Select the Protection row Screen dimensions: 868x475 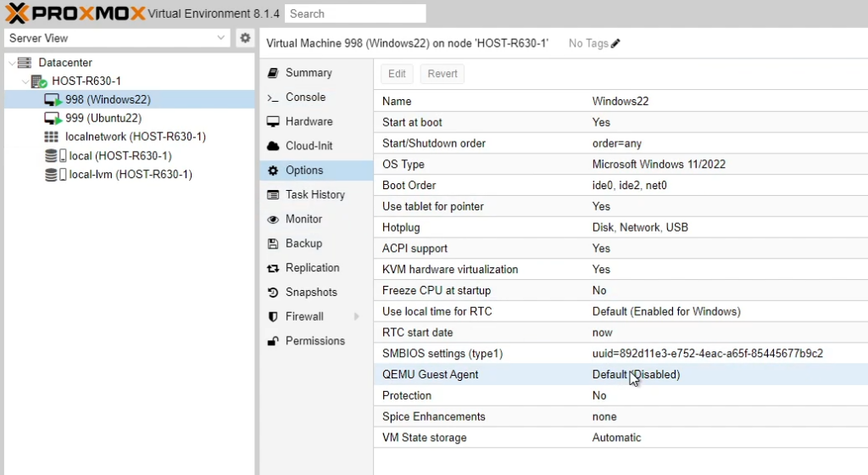coord(621,396)
